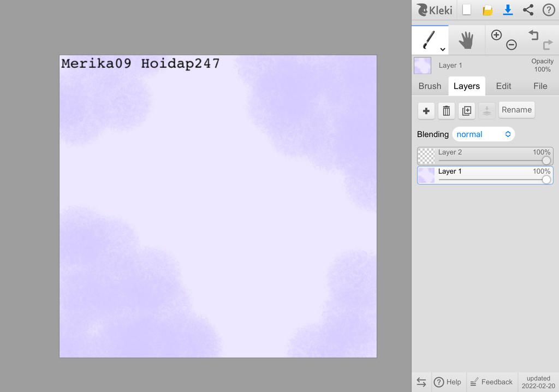559x392 pixels.
Task: Open the Feedback link
Action: point(491,382)
